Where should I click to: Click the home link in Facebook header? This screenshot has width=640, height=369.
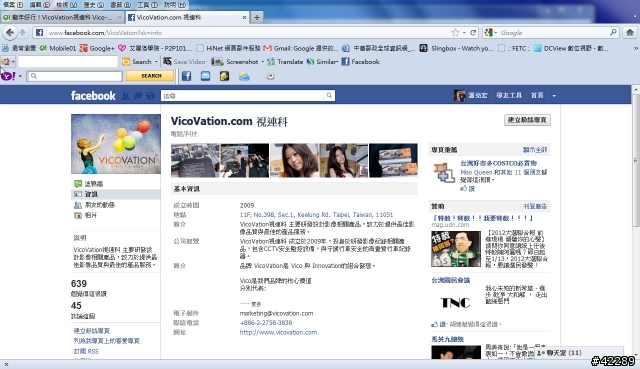click(537, 96)
